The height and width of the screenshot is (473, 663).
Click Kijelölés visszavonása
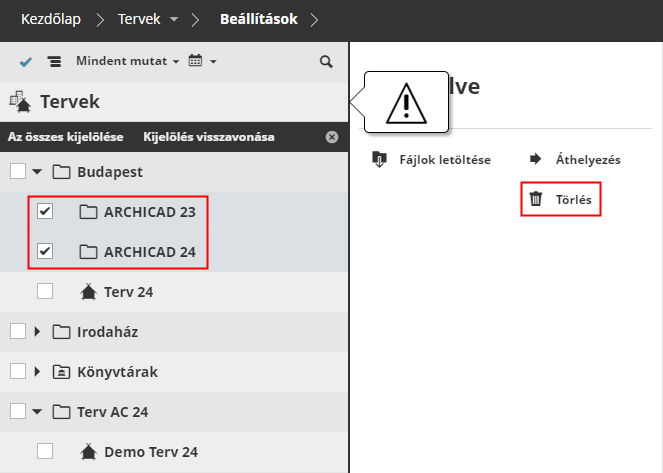tap(209, 137)
